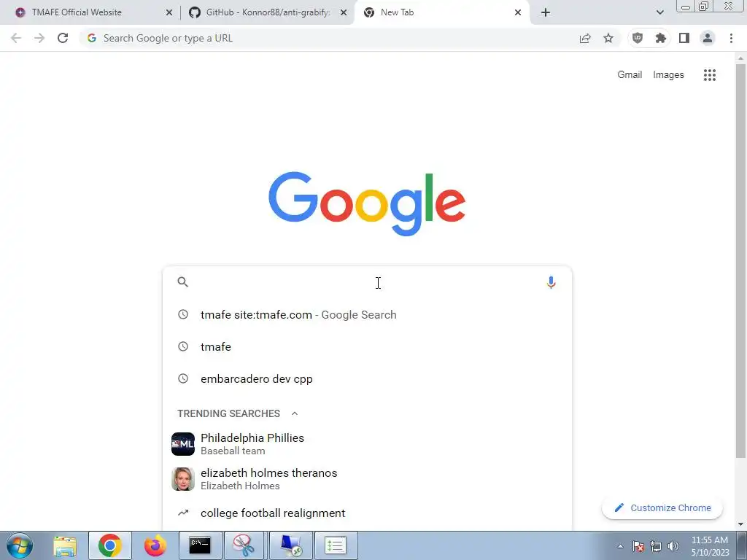
Task: Open the Gmail link
Action: tap(630, 75)
